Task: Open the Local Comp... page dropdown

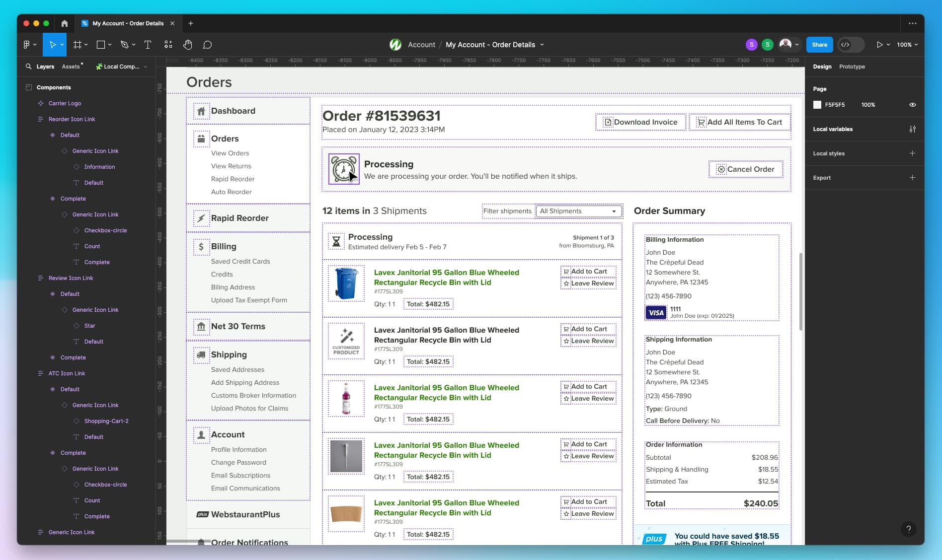Action: (122, 67)
